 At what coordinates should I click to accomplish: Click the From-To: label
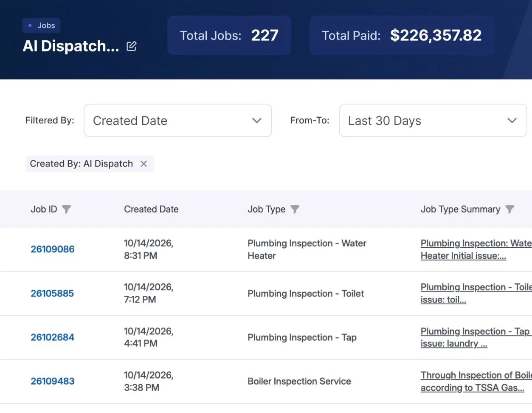tap(310, 121)
